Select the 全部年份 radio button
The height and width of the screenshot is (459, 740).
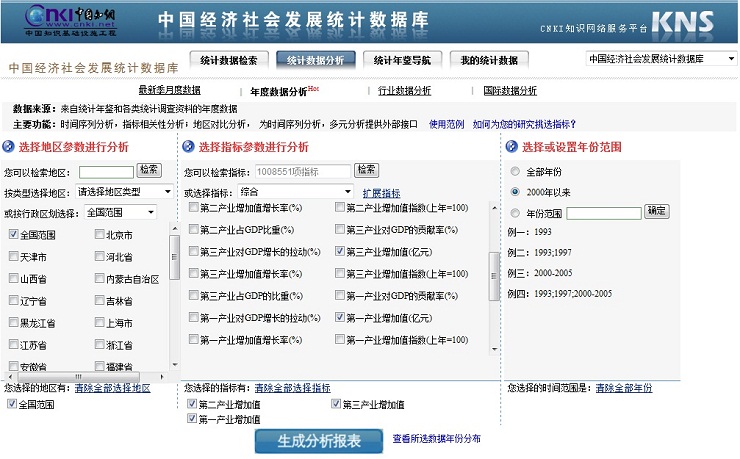pos(515,171)
